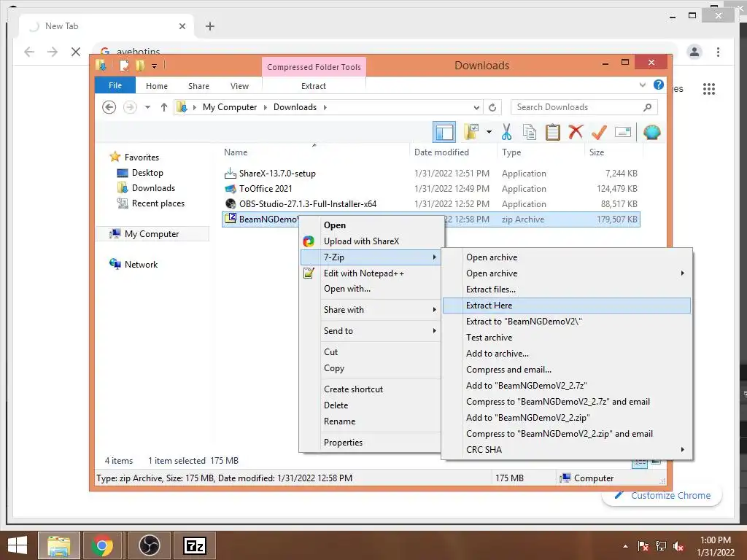Click the Explorer help question mark icon

[659, 85]
